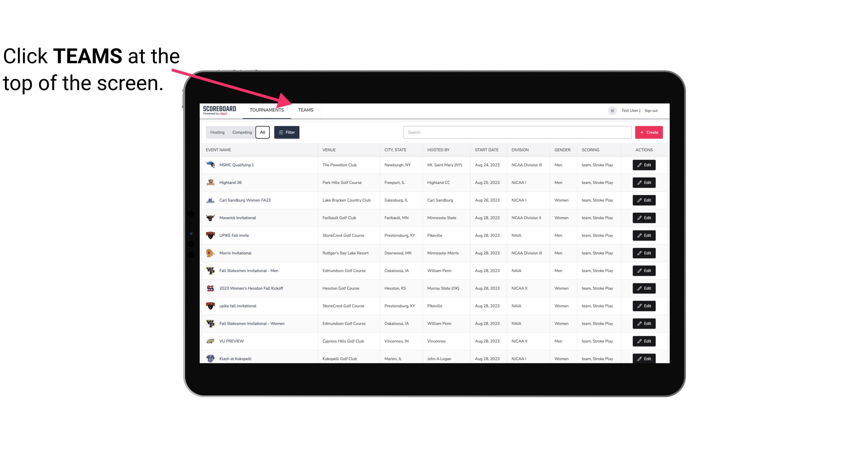Toggle the Hosting filter tab
Screen dimensions: 868x467
(x=217, y=132)
